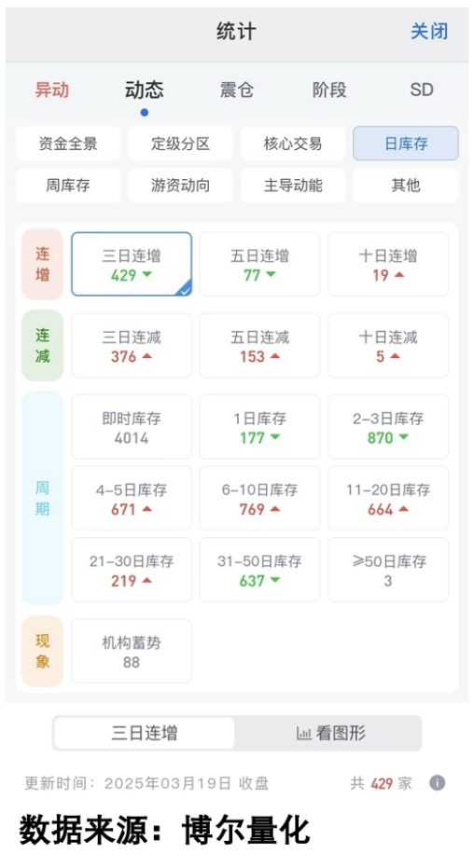Switch to the 震仓 tab
This screenshot has width=474, height=868.
237,90
